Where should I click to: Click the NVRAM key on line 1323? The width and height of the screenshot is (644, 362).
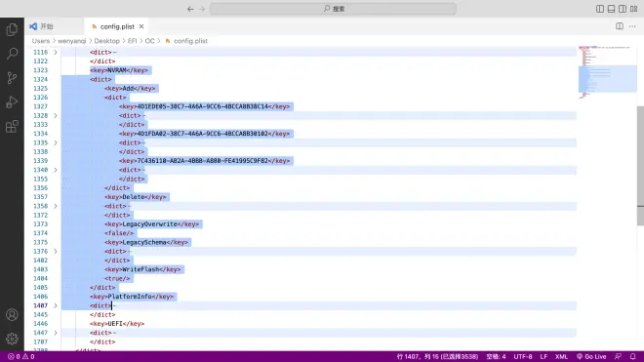(x=119, y=70)
